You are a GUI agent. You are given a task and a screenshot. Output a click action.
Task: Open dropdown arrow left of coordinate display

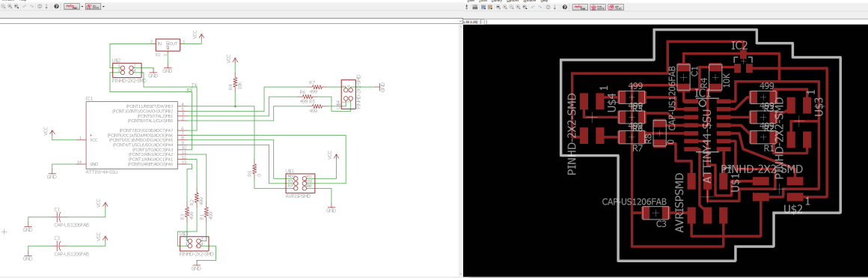coord(461,22)
